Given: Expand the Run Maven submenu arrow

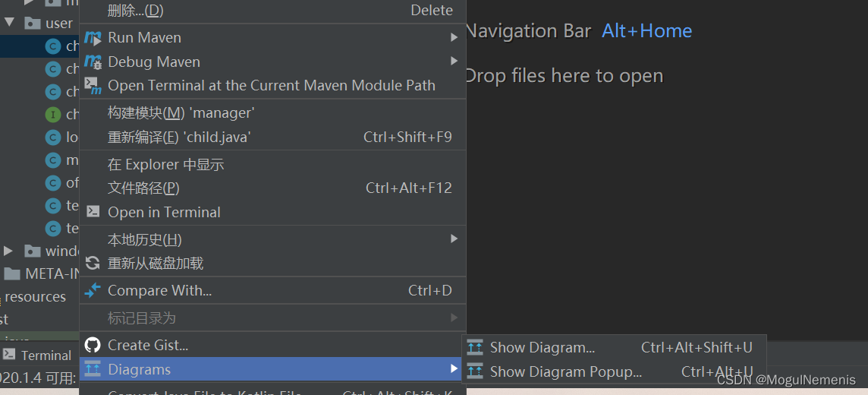Looking at the screenshot, I should pyautogui.click(x=454, y=38).
